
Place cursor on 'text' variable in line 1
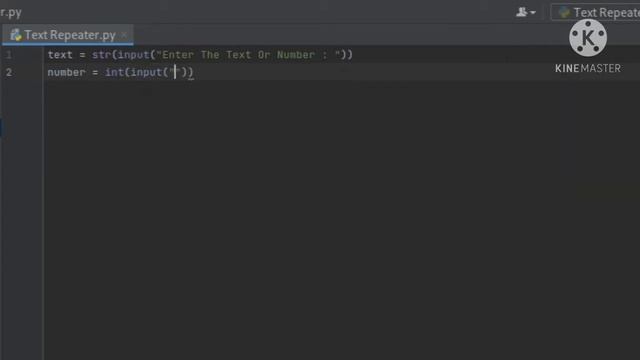pyautogui.click(x=60, y=55)
